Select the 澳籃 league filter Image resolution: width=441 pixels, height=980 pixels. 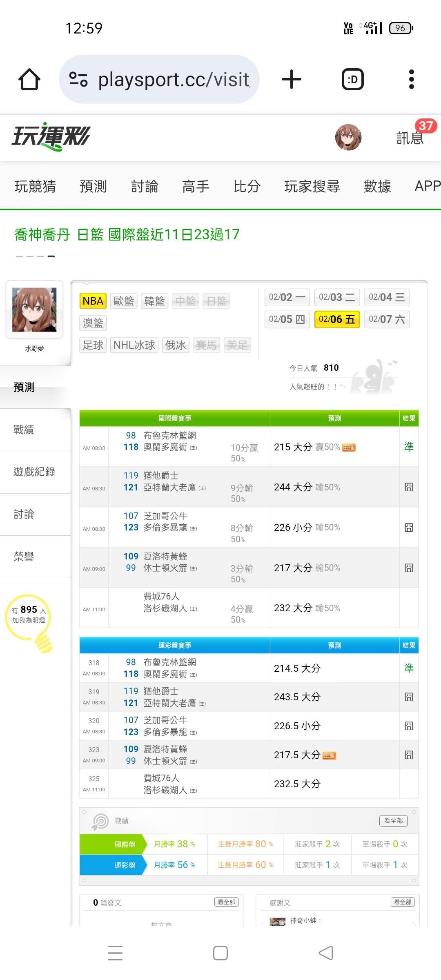point(93,323)
